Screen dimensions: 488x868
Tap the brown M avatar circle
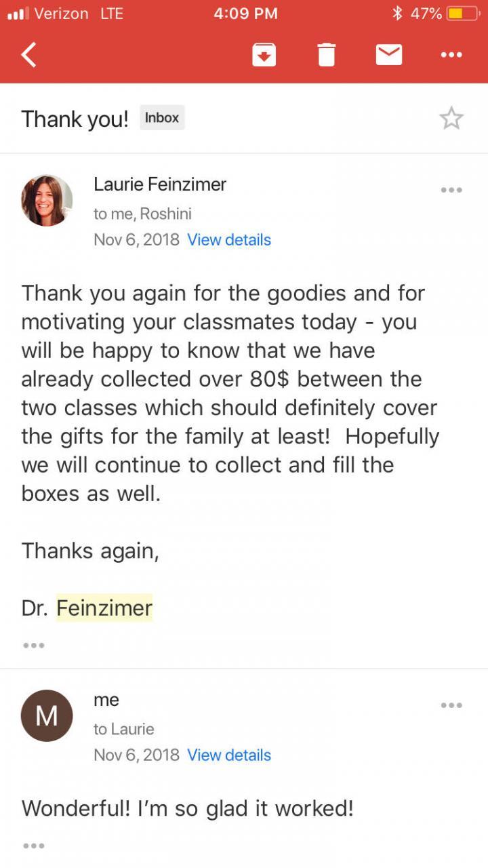point(47,715)
